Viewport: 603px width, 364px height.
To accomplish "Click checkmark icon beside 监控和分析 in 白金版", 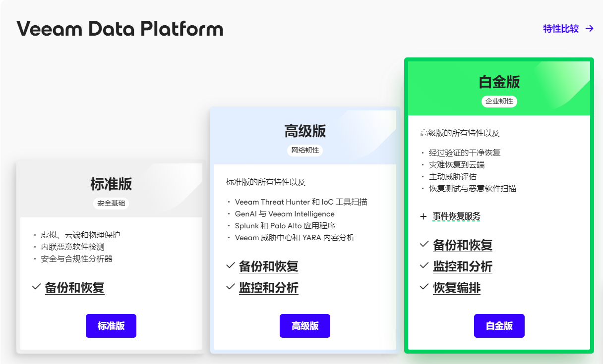I will click(x=424, y=265).
